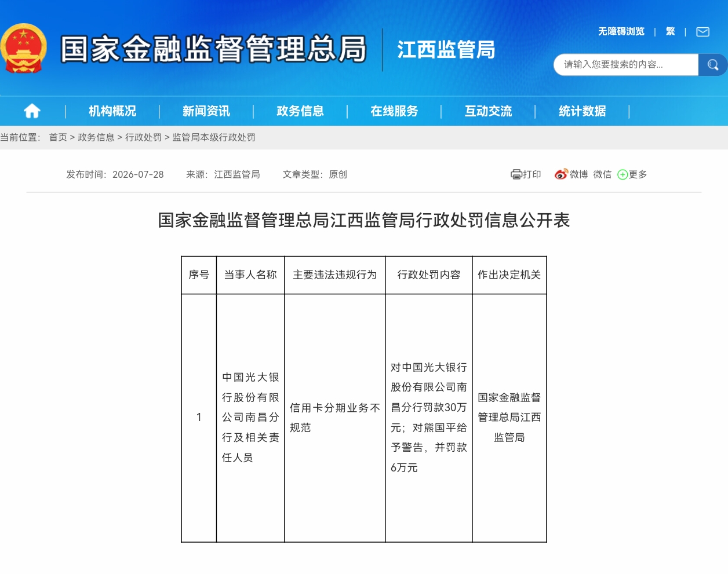Click the serial number 1 cell
The width and height of the screenshot is (728, 574).
point(199,418)
